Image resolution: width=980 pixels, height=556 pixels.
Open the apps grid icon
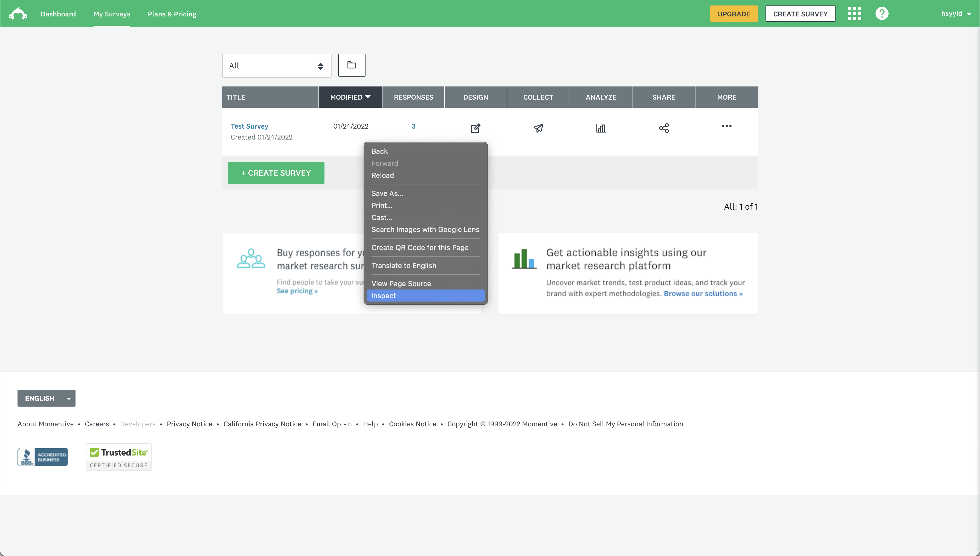click(x=854, y=14)
